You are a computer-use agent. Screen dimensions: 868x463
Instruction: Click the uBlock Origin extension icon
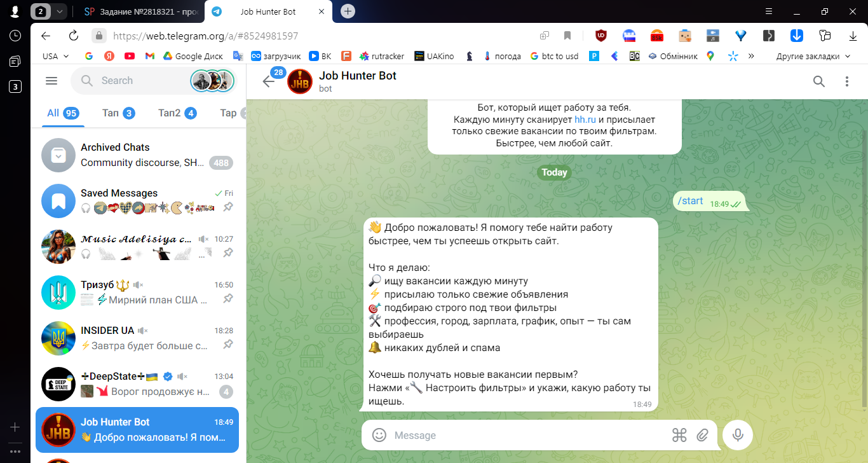600,36
